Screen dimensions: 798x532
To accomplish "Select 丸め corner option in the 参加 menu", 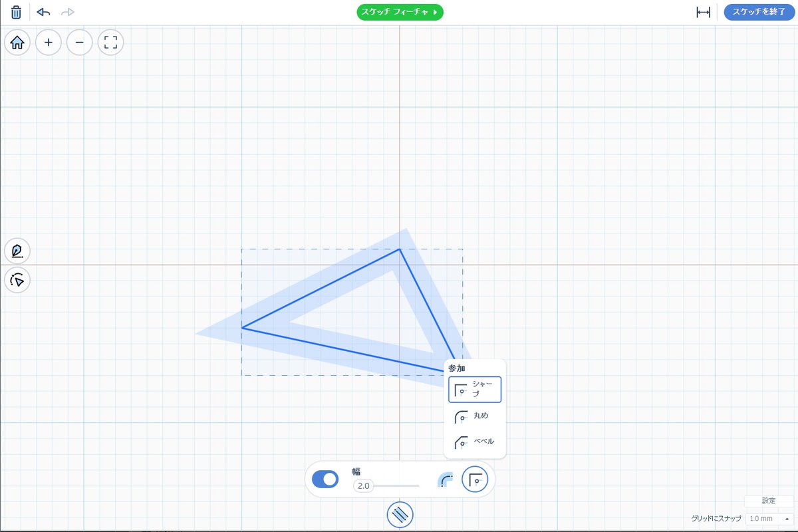I will click(473, 416).
